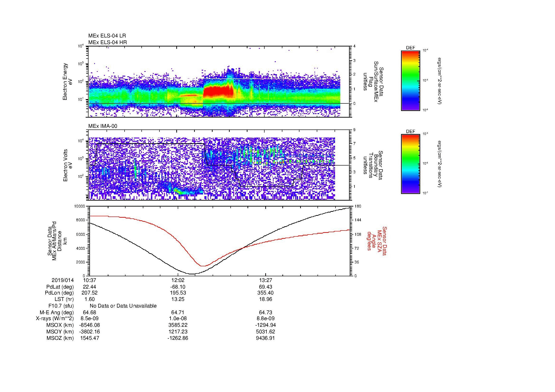Click the MSOZ value '9436.91'
The width and height of the screenshot is (555, 392).
pyautogui.click(x=266, y=338)
